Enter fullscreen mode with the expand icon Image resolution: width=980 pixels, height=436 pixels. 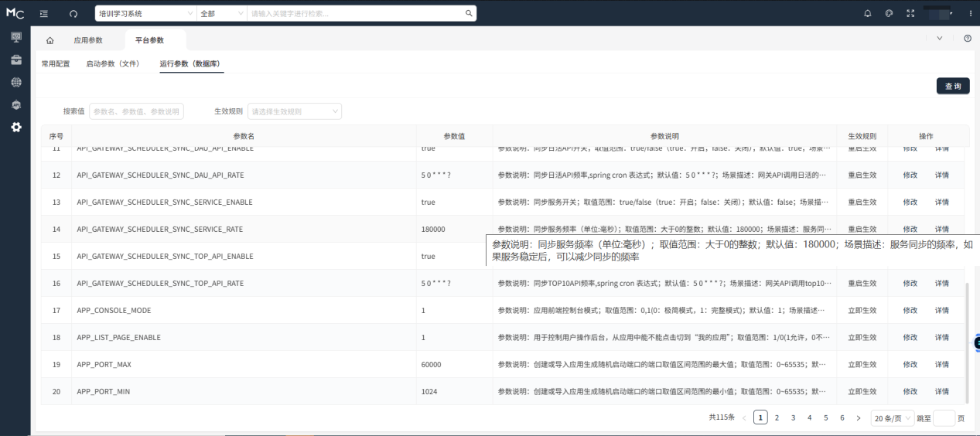click(x=910, y=13)
